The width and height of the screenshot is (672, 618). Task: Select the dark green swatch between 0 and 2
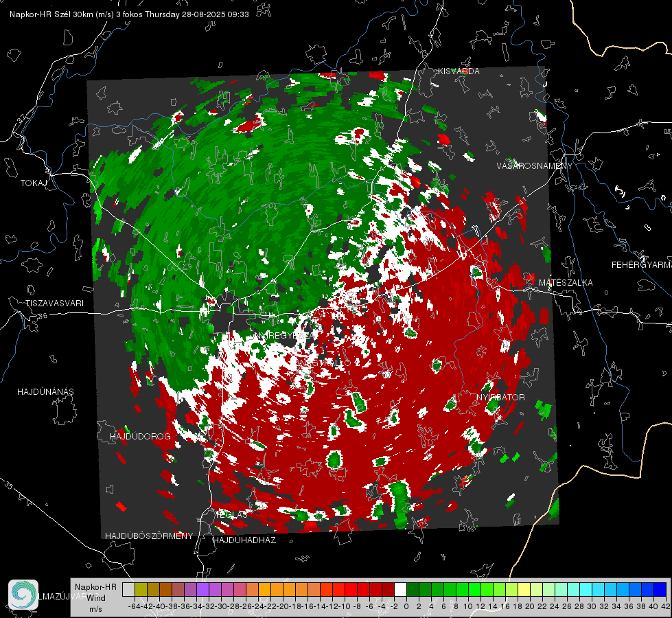pyautogui.click(x=413, y=589)
